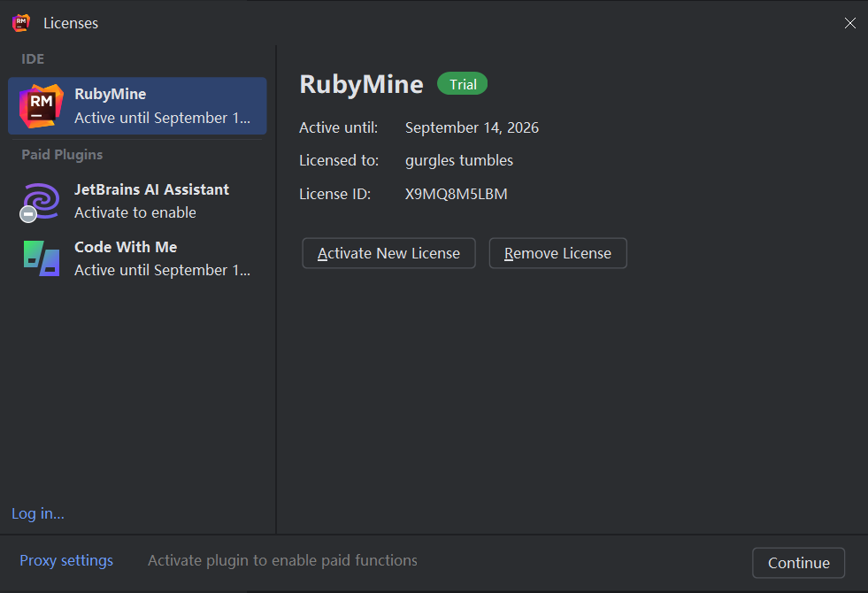Click the IDE section label
Screen dimensions: 868x593
(x=33, y=58)
